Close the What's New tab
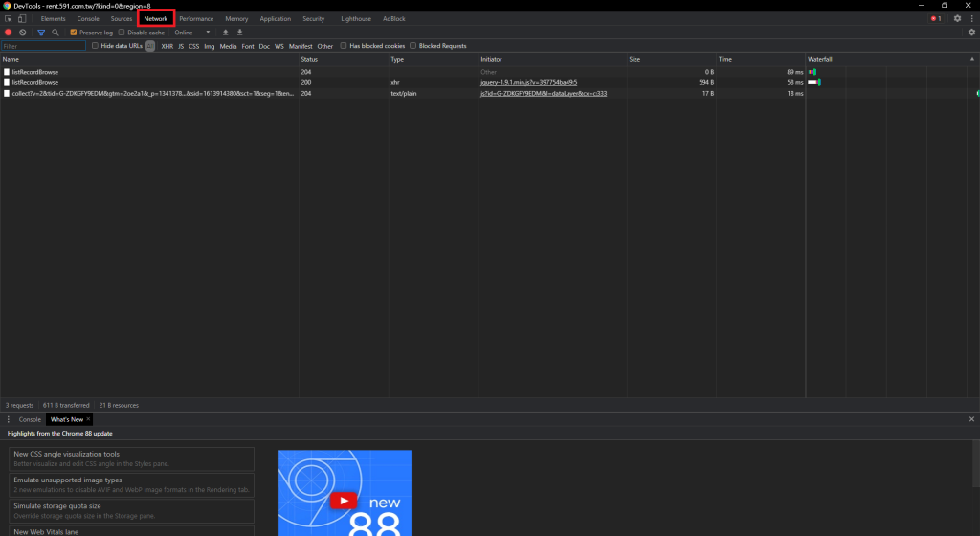Viewport: 980px width, 536px height. pyautogui.click(x=88, y=419)
